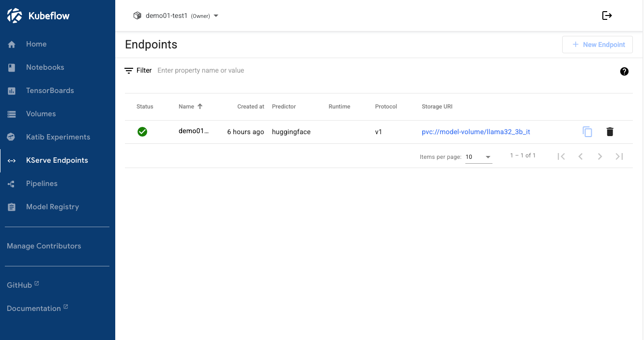Open Documentation external link
The height and width of the screenshot is (340, 644).
[37, 309]
